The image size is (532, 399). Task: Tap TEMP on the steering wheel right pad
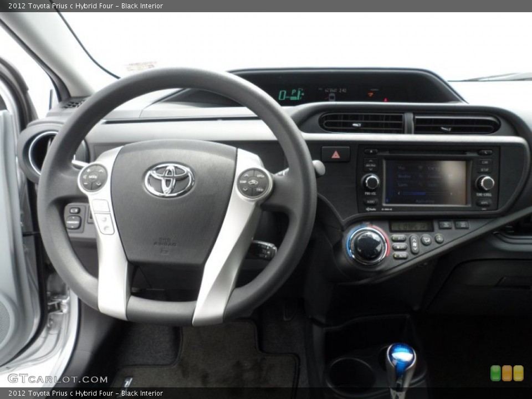point(243,182)
